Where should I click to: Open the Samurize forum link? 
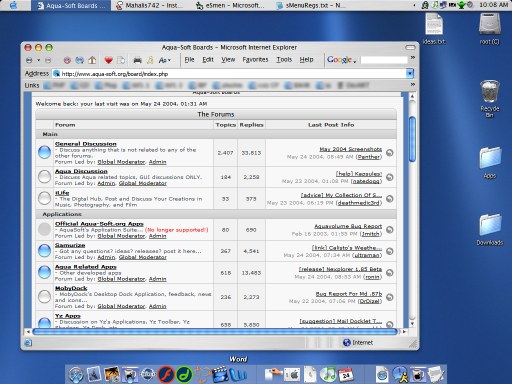coord(70,245)
